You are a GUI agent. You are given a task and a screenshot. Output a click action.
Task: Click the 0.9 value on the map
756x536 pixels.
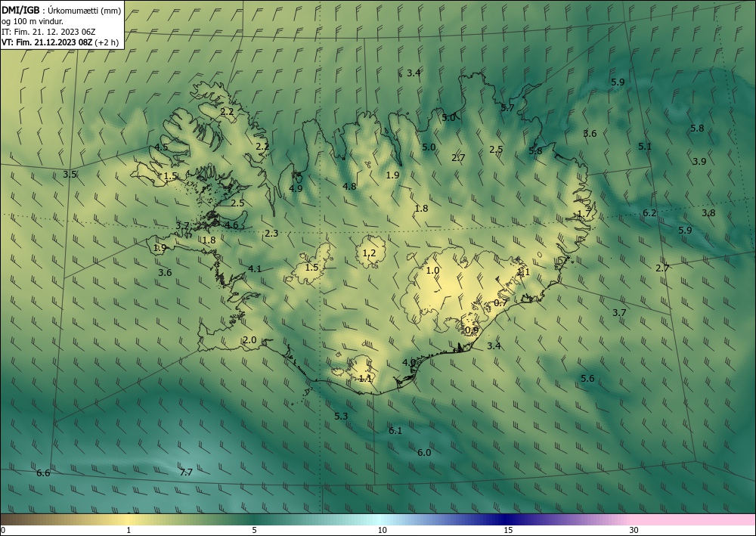[472, 330]
